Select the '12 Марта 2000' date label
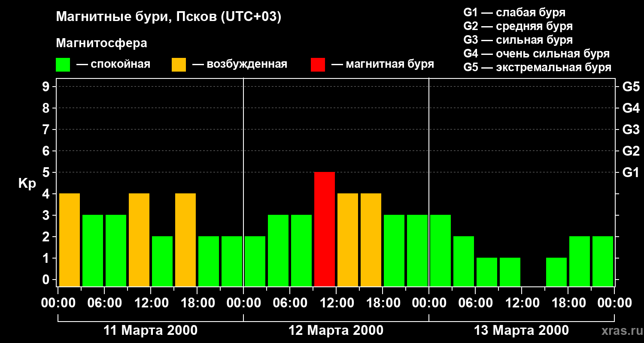 point(336,331)
